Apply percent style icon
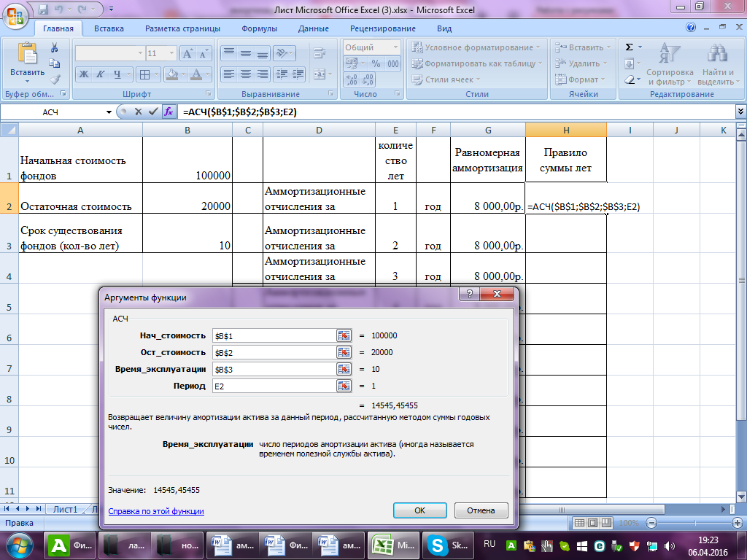 (376, 63)
